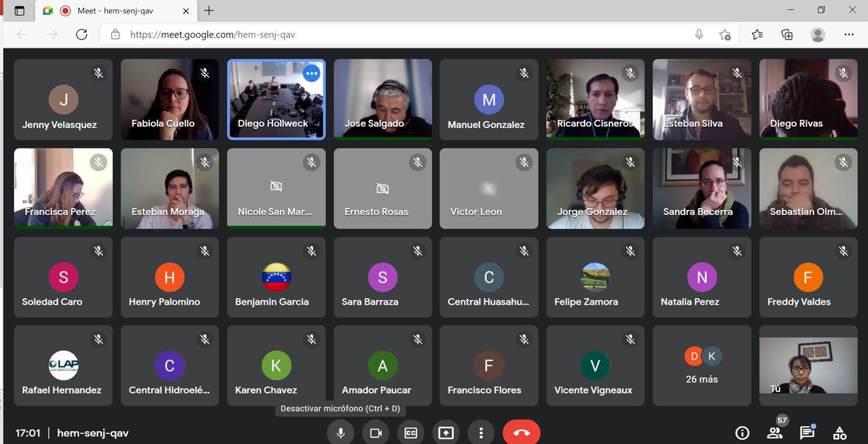
Task: Close the Meet browser tab
Action: click(186, 10)
